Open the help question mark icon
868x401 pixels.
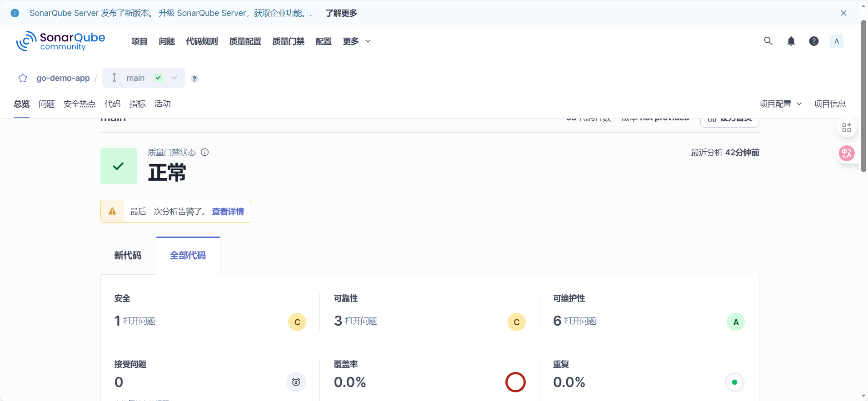click(813, 41)
